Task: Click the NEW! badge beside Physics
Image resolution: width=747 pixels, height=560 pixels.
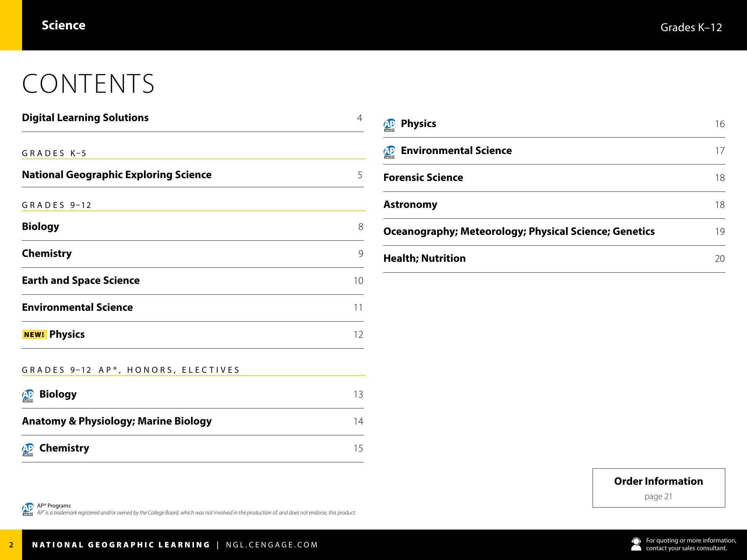Action: (34, 335)
